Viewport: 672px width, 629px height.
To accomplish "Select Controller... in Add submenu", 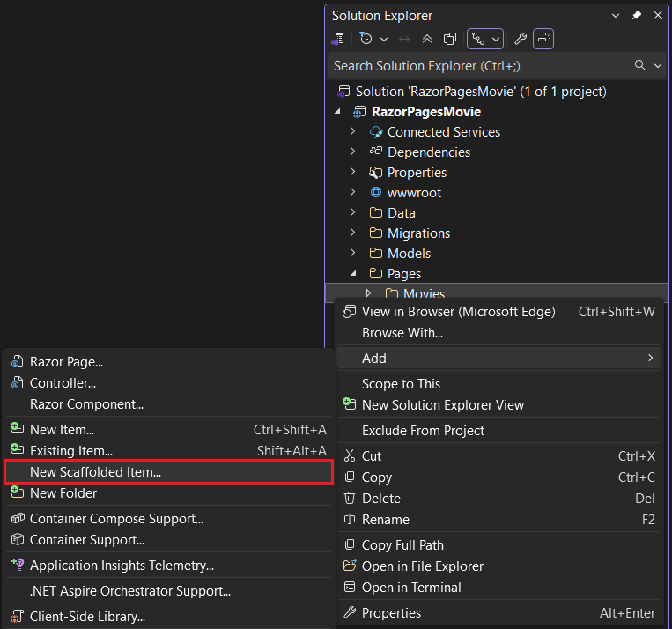I will 168,383.
